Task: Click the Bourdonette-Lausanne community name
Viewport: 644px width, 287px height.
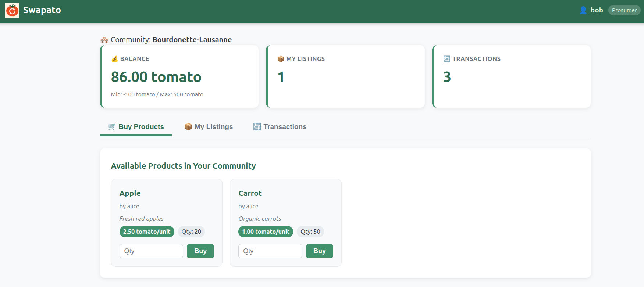Action: click(x=192, y=40)
